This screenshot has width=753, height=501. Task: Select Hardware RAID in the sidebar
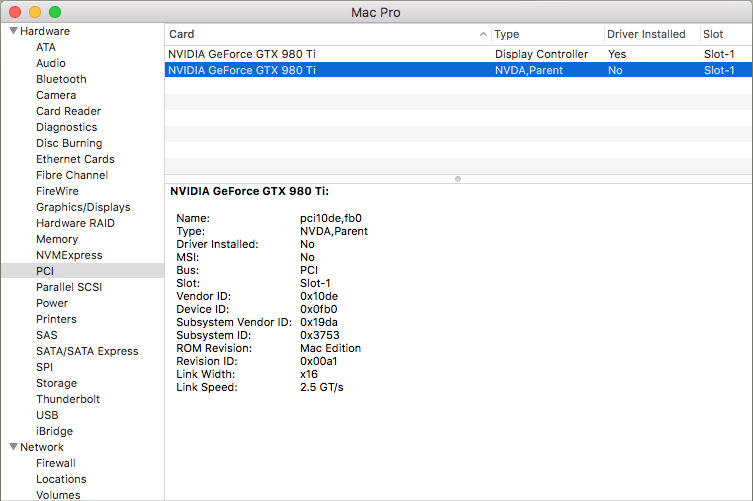pos(75,223)
